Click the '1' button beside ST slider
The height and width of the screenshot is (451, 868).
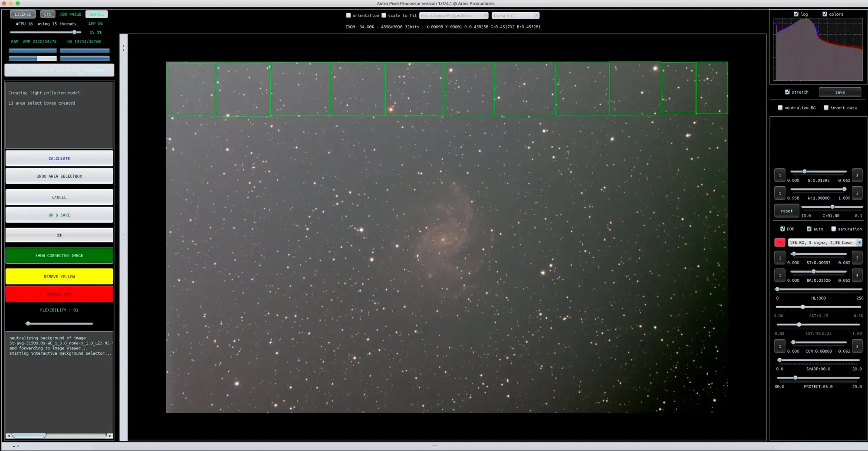[x=779, y=258]
